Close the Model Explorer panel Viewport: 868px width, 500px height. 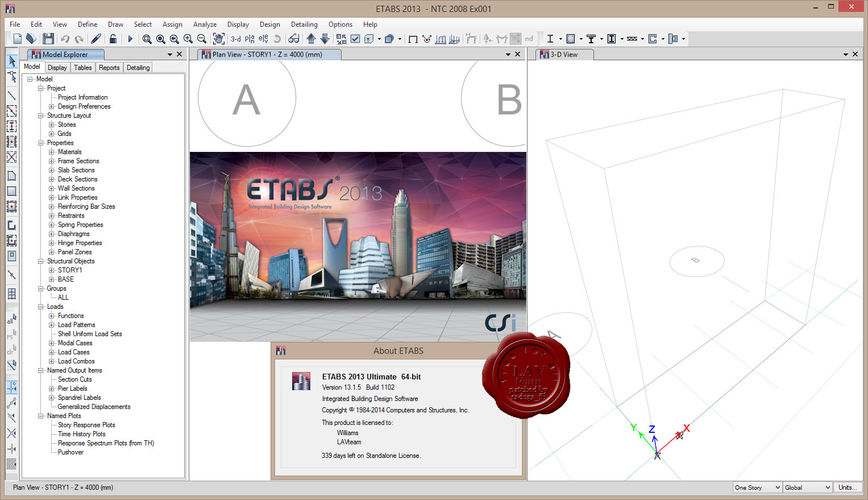180,55
